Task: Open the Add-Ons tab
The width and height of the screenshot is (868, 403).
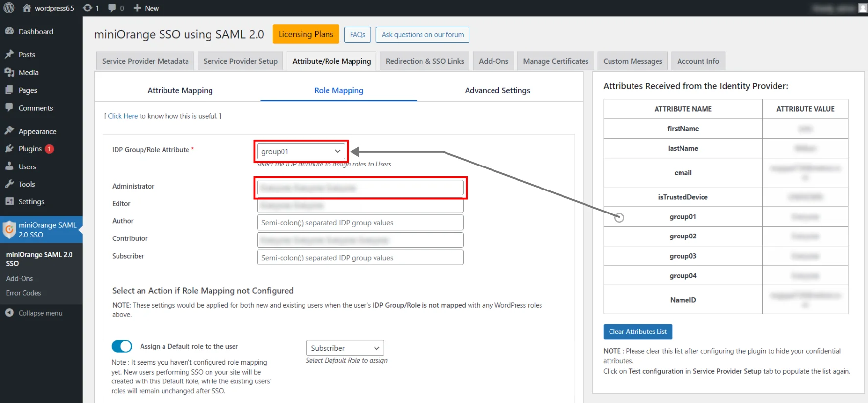Action: pos(493,61)
